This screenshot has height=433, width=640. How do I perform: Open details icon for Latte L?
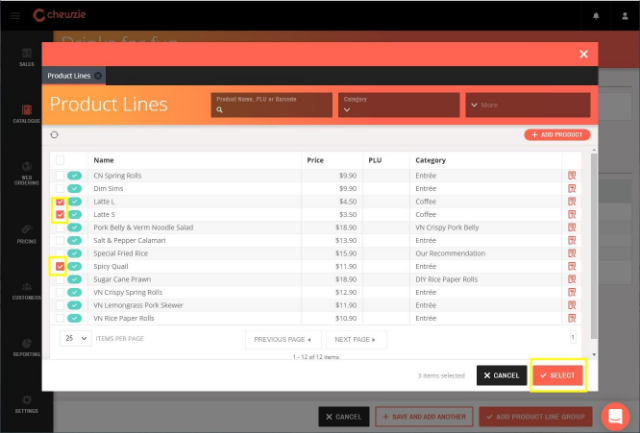click(572, 202)
